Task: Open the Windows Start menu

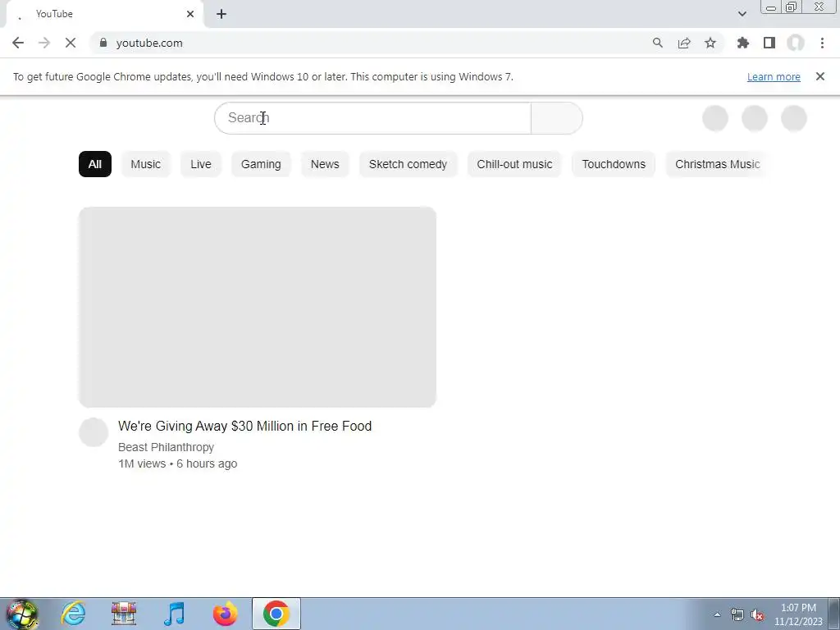Action: point(22,614)
